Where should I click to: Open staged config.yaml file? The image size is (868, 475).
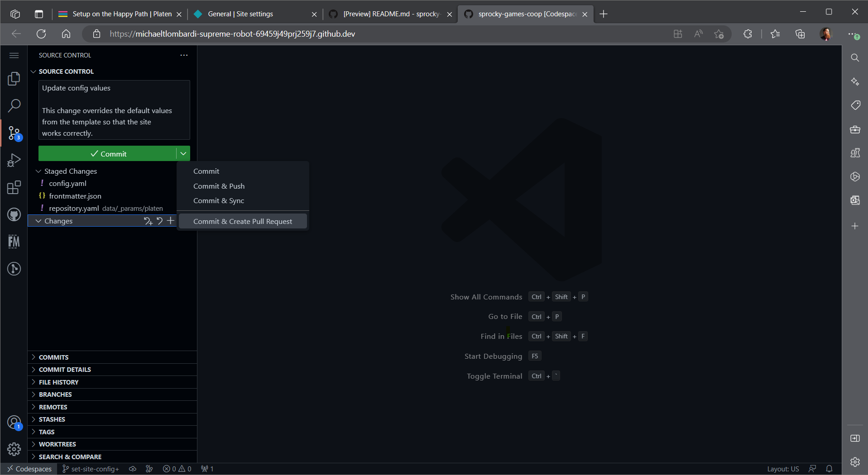(67, 183)
